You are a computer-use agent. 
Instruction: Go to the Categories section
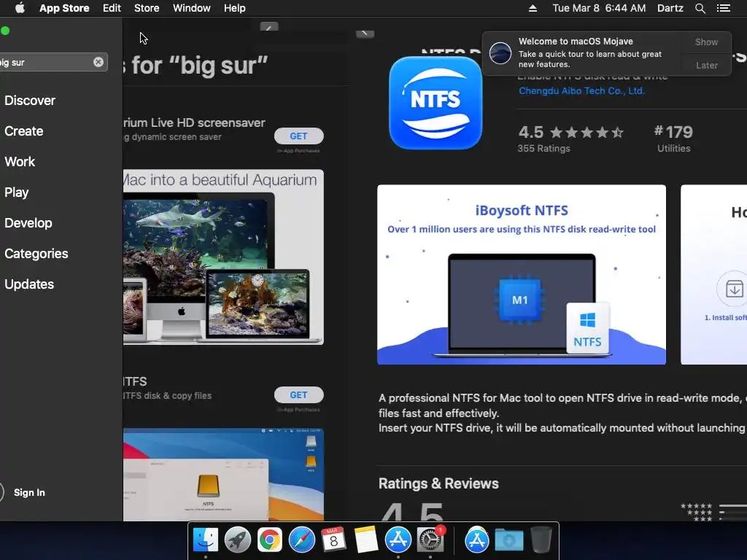click(36, 253)
